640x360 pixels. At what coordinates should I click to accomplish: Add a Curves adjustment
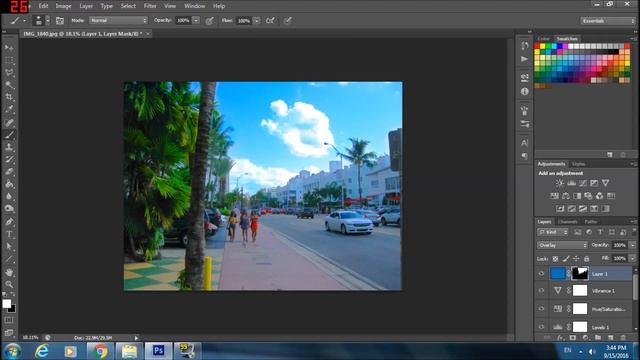click(x=583, y=183)
